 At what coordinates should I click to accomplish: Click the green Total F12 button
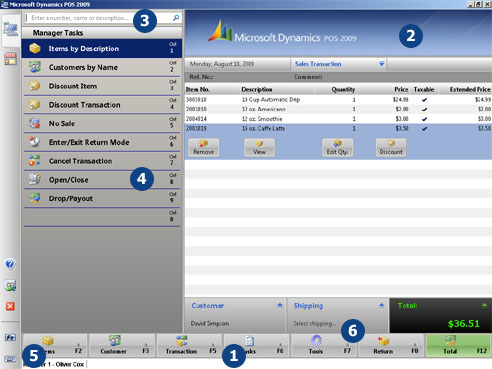click(458, 345)
